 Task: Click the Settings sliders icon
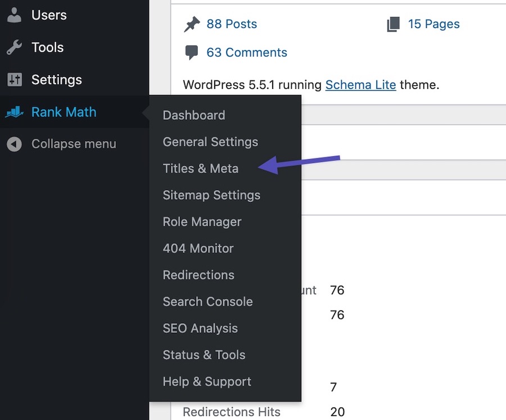[x=14, y=80]
